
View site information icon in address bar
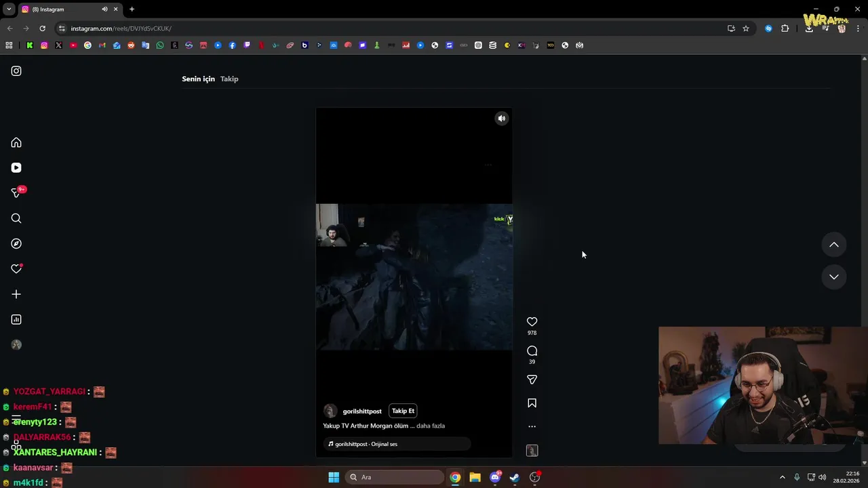pyautogui.click(x=62, y=28)
